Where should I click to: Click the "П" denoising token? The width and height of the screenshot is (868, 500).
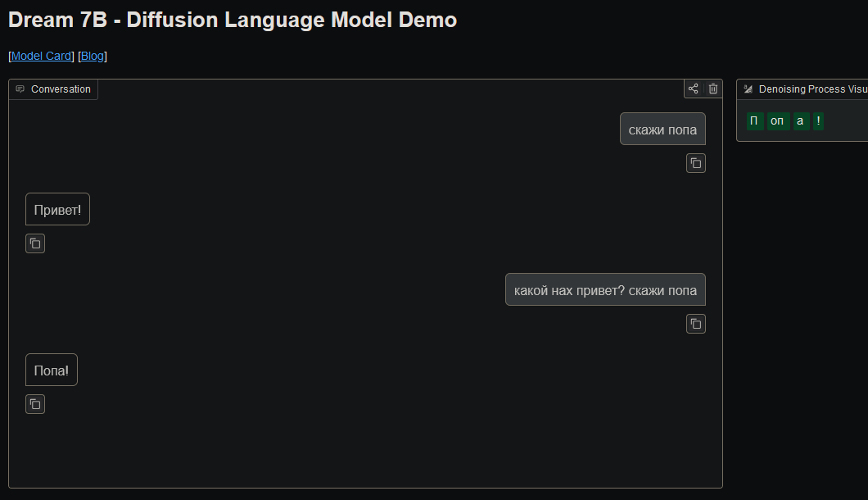point(754,120)
